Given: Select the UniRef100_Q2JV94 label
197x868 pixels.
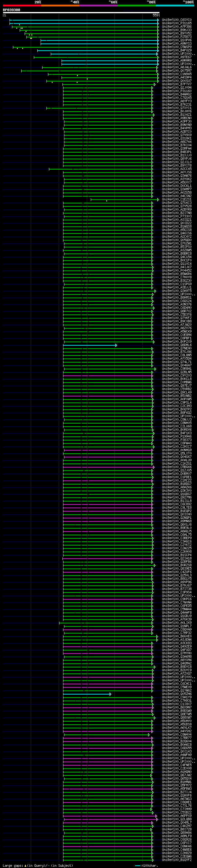Looking at the screenshot, I should tap(177, 88).
